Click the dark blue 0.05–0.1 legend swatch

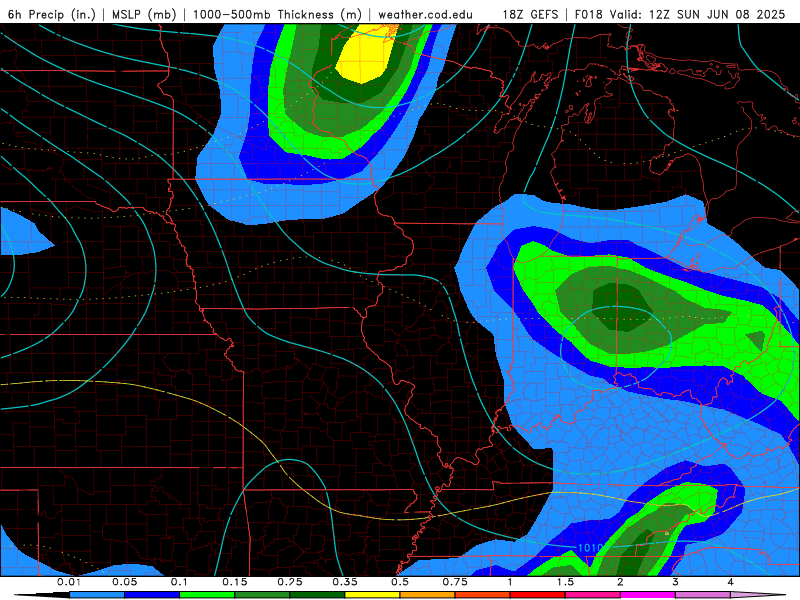click(x=152, y=595)
